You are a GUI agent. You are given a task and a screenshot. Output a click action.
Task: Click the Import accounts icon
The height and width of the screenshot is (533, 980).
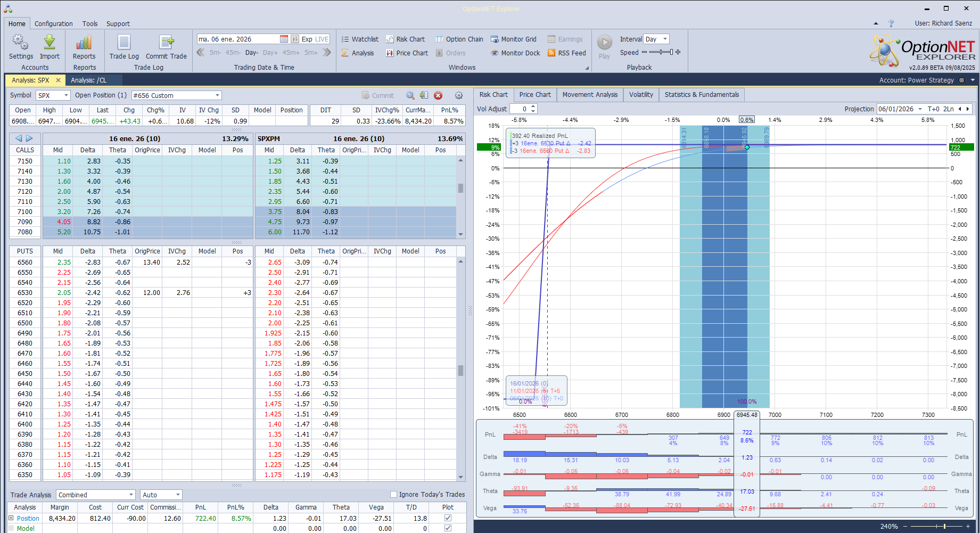[x=50, y=43]
